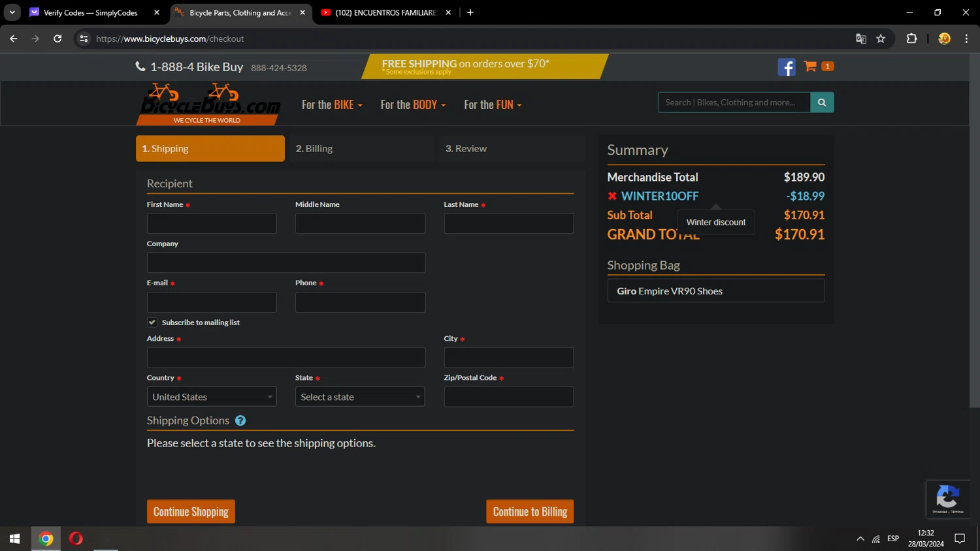Viewport: 980px width, 551px height.
Task: Click the 1-888-4 Bike Buy phone number
Action: (x=197, y=67)
